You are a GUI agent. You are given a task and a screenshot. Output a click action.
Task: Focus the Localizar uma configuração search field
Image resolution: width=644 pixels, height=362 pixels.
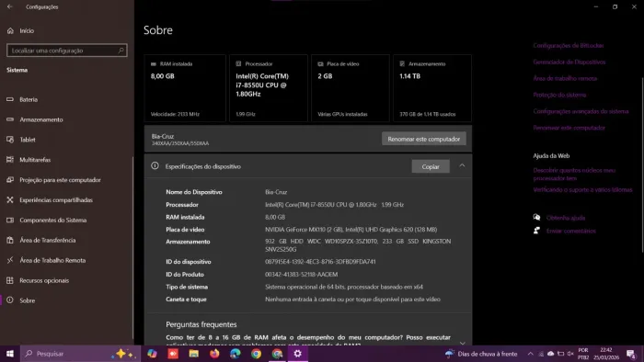coord(67,51)
